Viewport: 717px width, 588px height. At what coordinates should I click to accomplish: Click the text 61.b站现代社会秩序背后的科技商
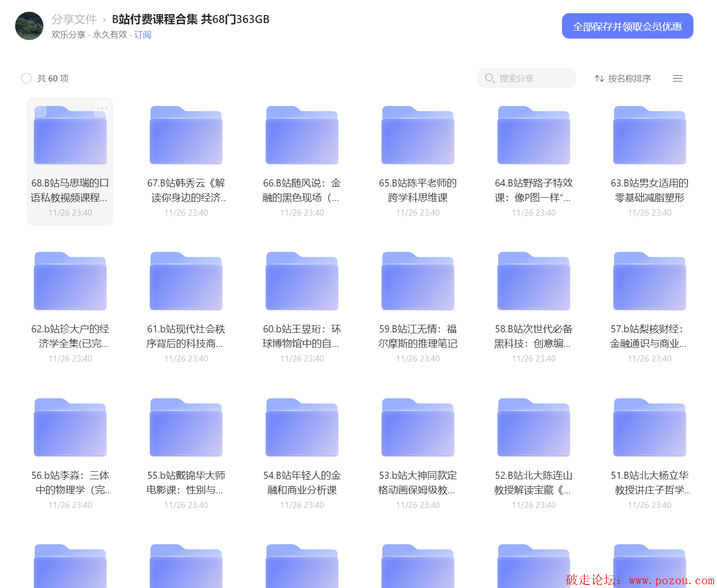[186, 336]
